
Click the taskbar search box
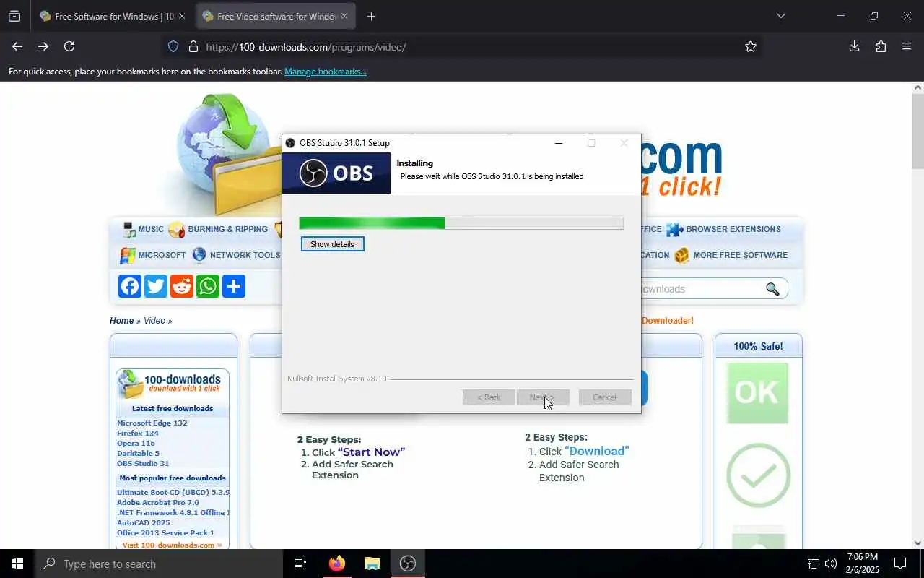click(159, 564)
